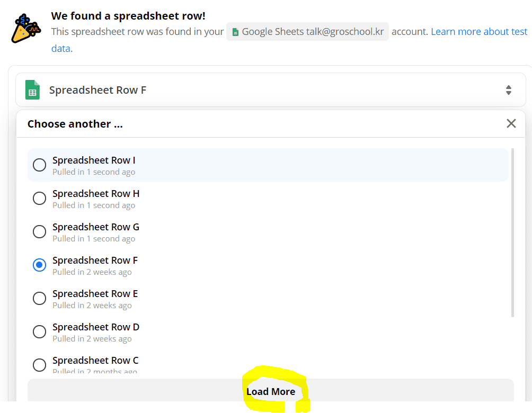Click 'Pulled in 2 weeks ago' under Row F

click(92, 272)
